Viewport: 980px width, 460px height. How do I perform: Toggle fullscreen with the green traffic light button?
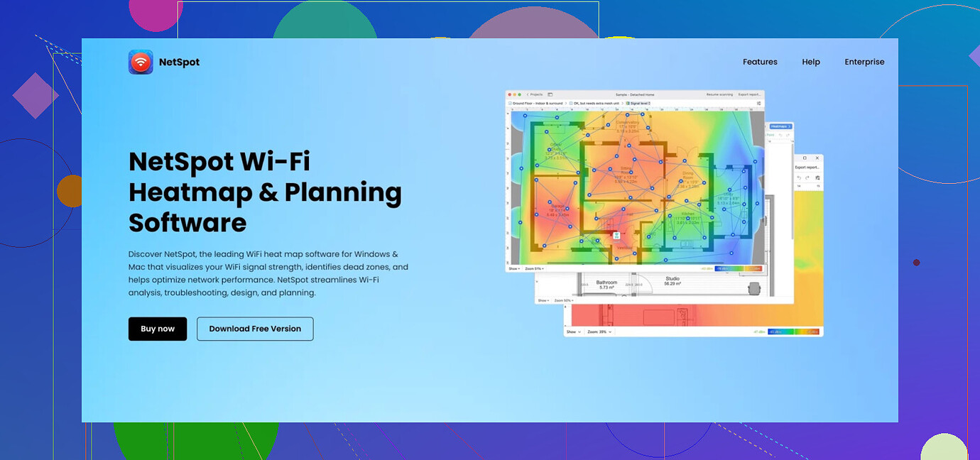pyautogui.click(x=520, y=94)
